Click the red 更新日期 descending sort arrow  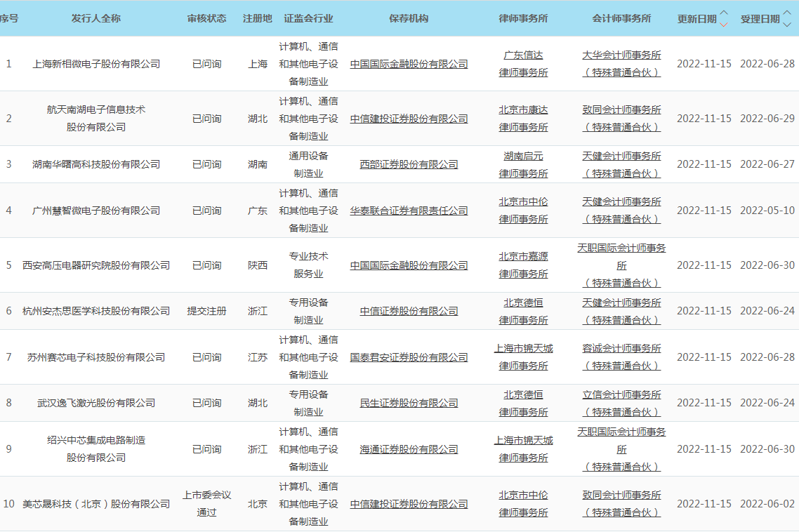[724, 24]
